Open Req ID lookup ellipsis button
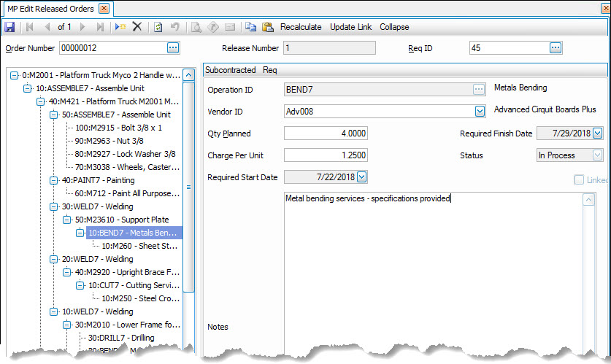Screen dimensions: 611x364 pyautogui.click(x=555, y=48)
